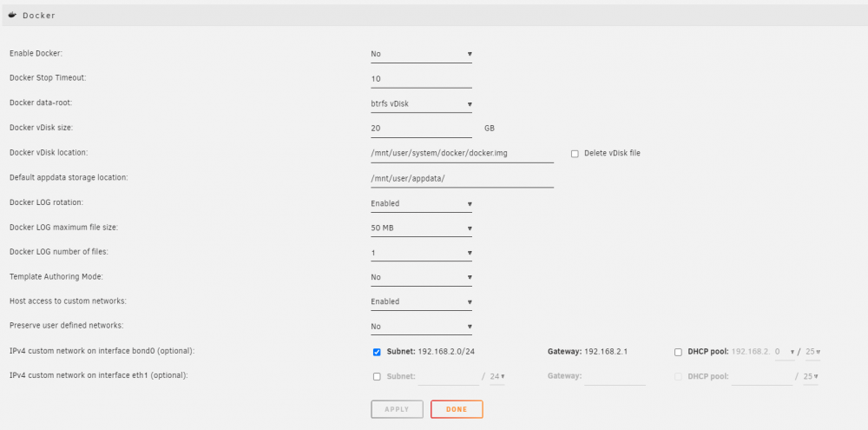Enable the bond0 DHCP pool checkbox

pos(678,352)
